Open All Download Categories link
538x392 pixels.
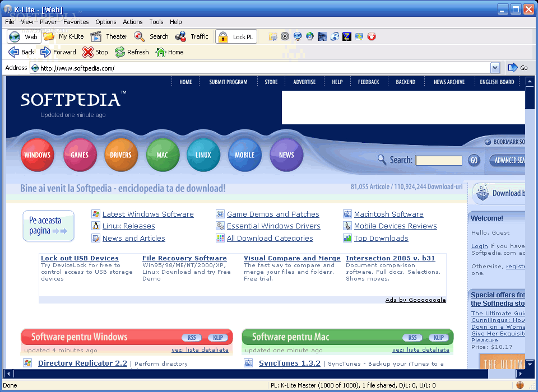tap(270, 239)
